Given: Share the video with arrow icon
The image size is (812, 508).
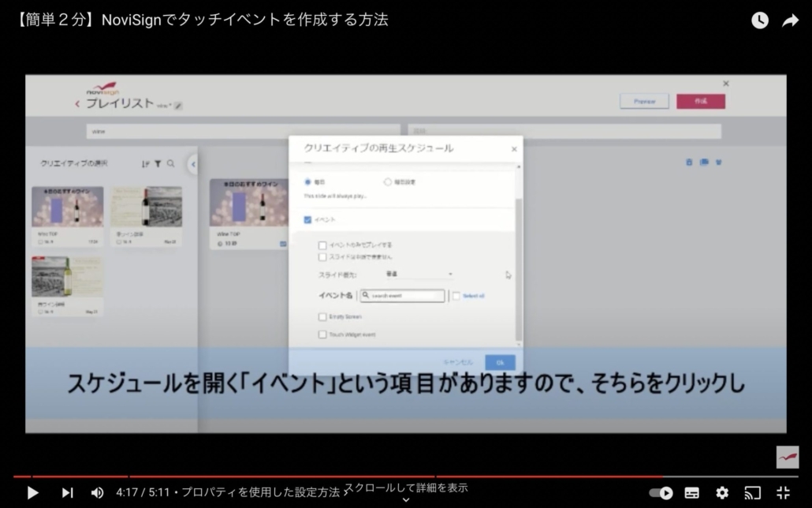Looking at the screenshot, I should point(790,21).
